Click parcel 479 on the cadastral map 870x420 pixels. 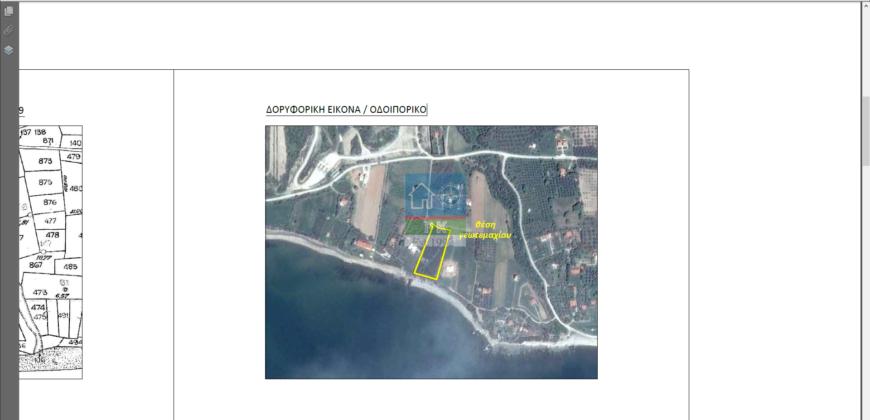(73, 157)
